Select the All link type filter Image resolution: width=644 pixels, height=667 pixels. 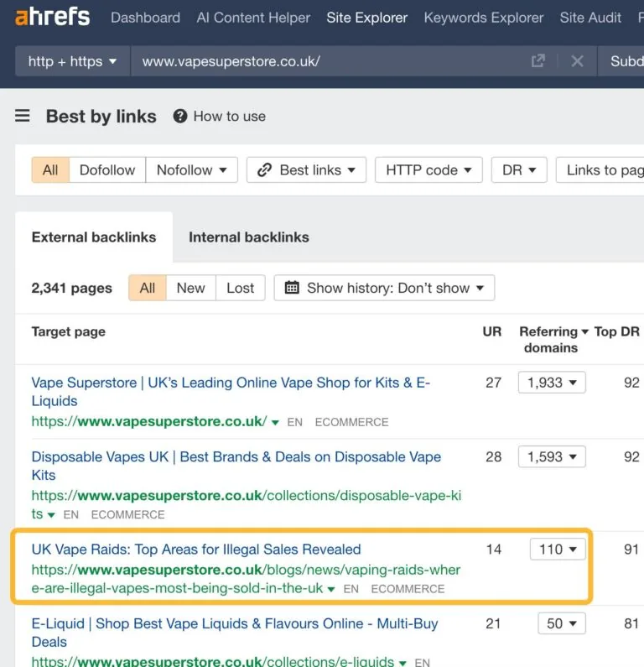50,170
